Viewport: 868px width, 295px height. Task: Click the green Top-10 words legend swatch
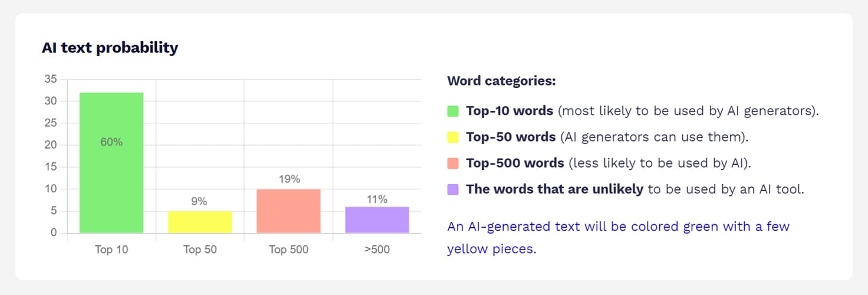point(453,111)
